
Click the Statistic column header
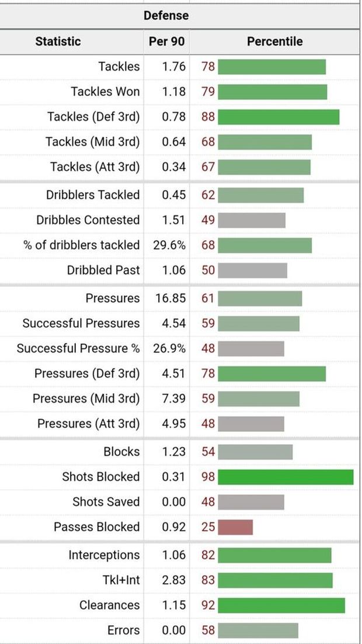(x=58, y=41)
